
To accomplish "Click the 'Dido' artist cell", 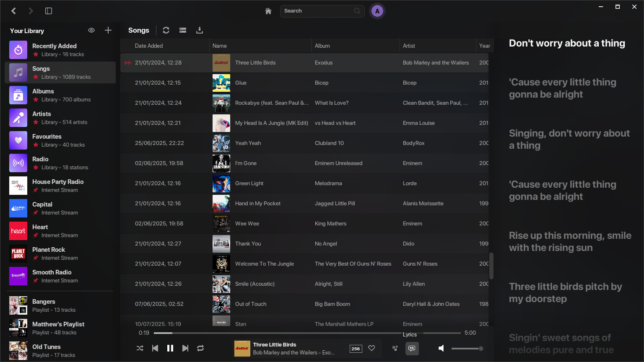I will coord(408,243).
